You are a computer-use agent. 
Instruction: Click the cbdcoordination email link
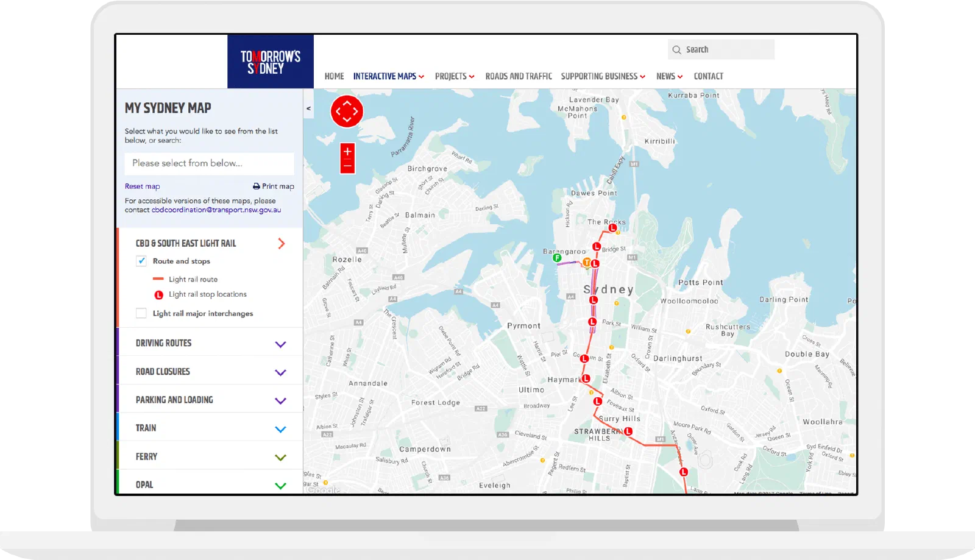point(216,210)
